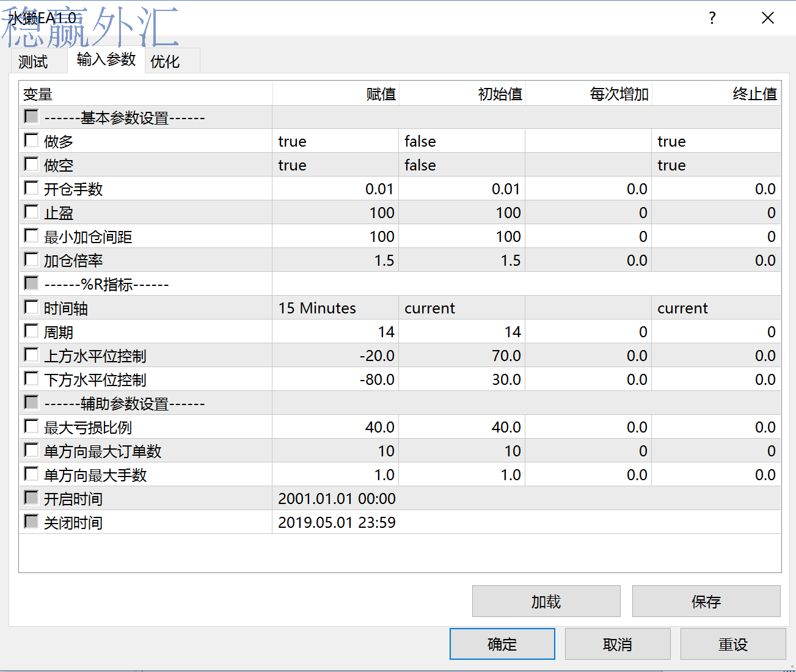Image resolution: width=796 pixels, height=672 pixels.
Task: Check the 下方水平位控制 checkbox
Action: (x=31, y=378)
